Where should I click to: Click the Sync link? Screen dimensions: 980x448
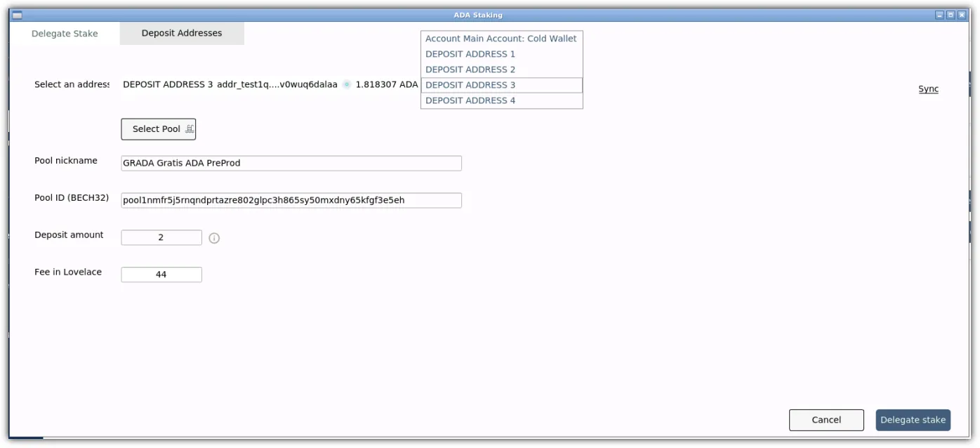tap(928, 89)
